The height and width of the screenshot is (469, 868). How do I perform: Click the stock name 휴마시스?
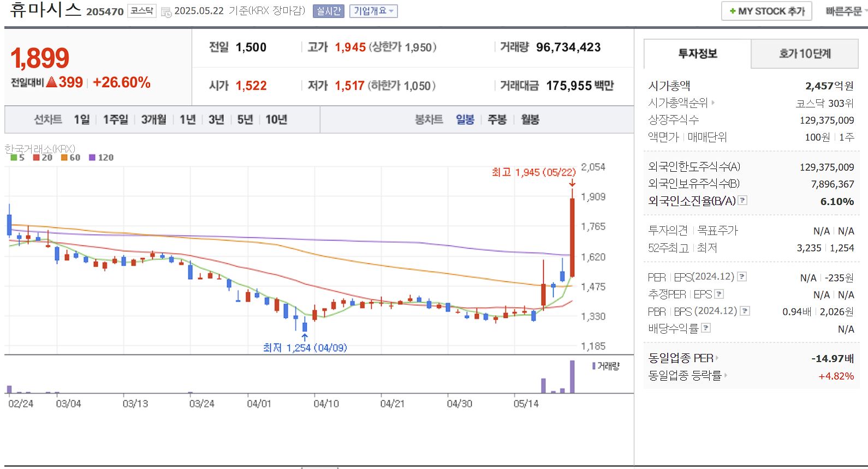pos(46,10)
